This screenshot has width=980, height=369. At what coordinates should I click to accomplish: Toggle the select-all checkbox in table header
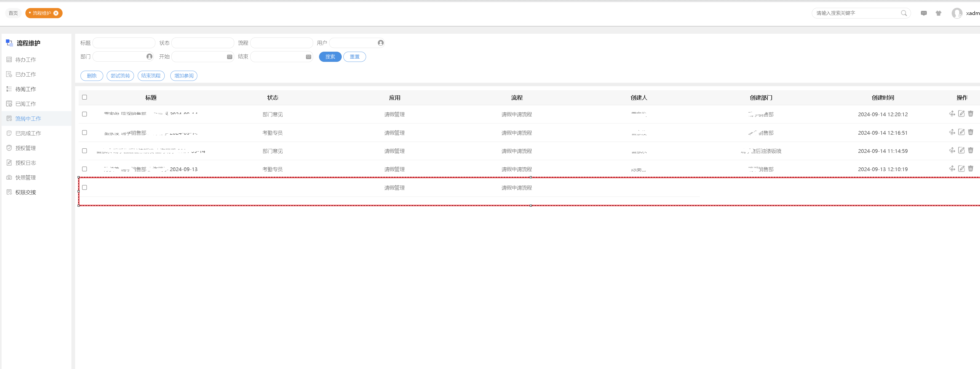(x=84, y=97)
